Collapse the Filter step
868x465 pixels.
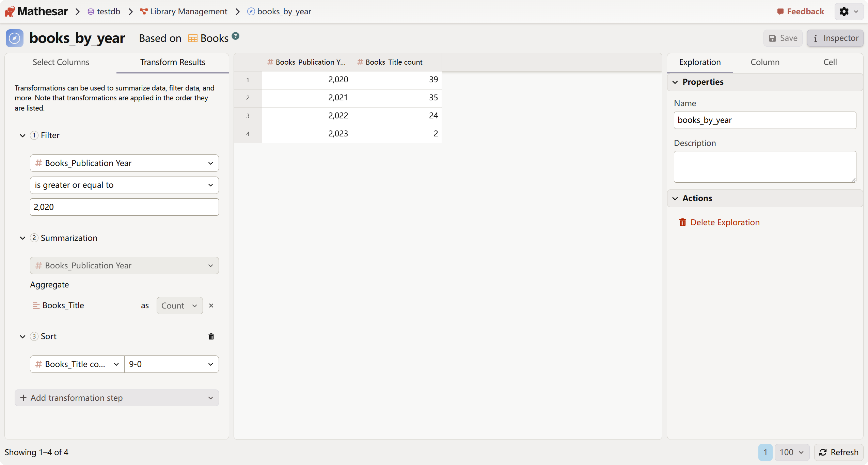pos(22,135)
